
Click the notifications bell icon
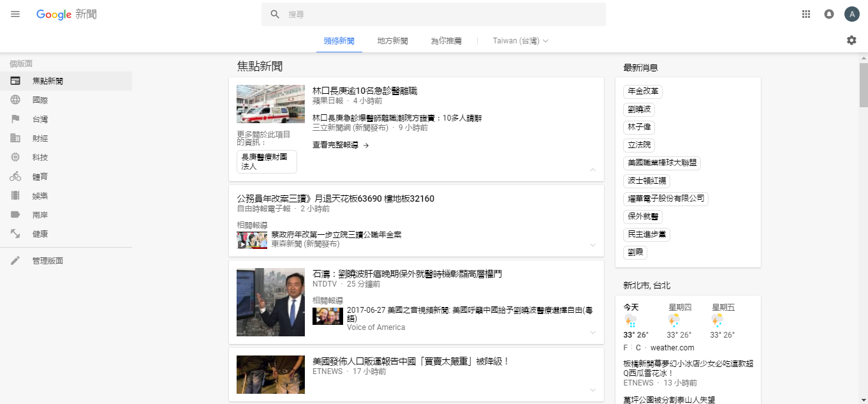coord(829,14)
